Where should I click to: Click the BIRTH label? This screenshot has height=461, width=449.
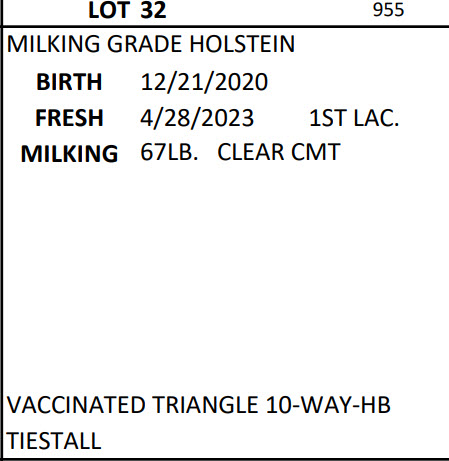coord(69,82)
